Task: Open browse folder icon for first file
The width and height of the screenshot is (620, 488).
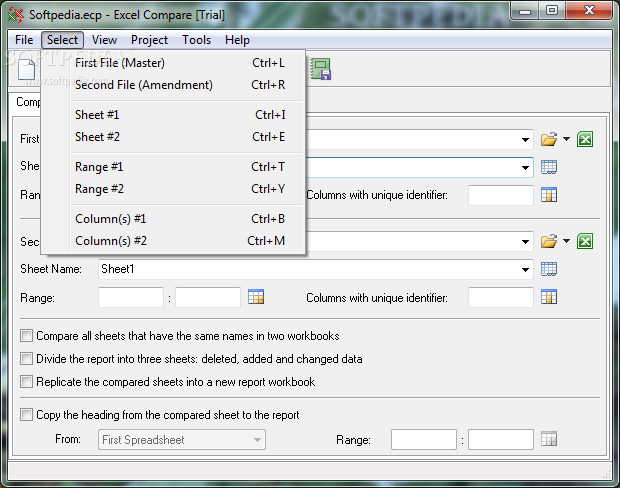Action: [x=549, y=139]
